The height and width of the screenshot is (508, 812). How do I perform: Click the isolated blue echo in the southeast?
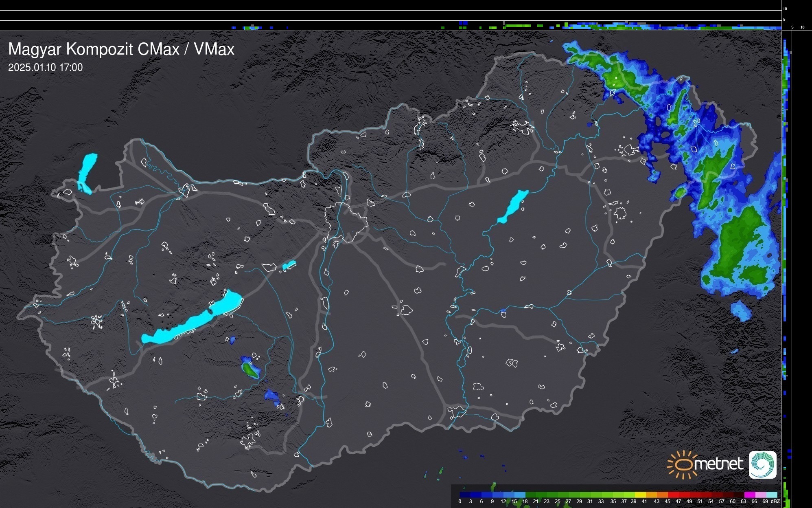coord(741,311)
